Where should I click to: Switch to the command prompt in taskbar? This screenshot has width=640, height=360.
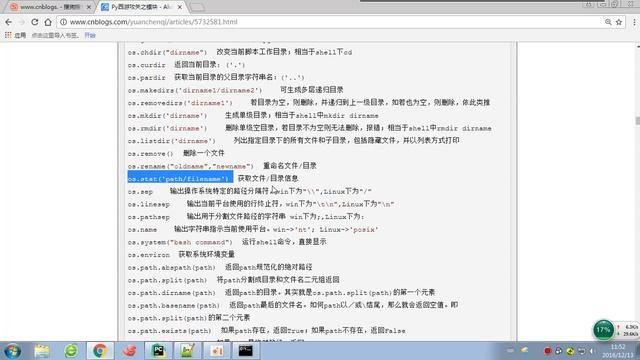point(246,351)
